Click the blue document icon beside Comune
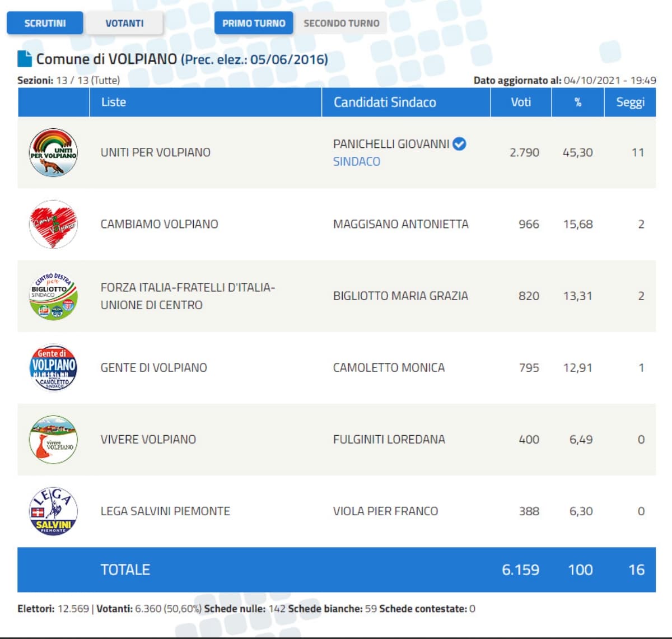This screenshot has width=672, height=639. (25, 59)
